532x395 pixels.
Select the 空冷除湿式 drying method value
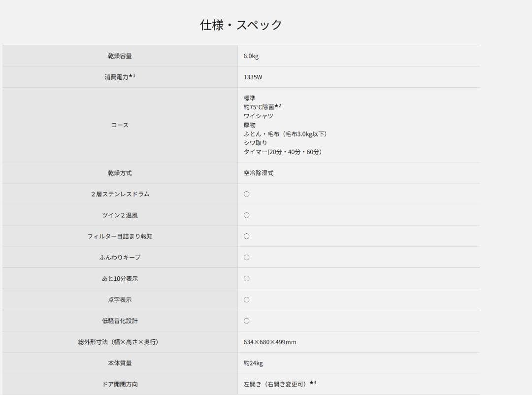point(258,173)
